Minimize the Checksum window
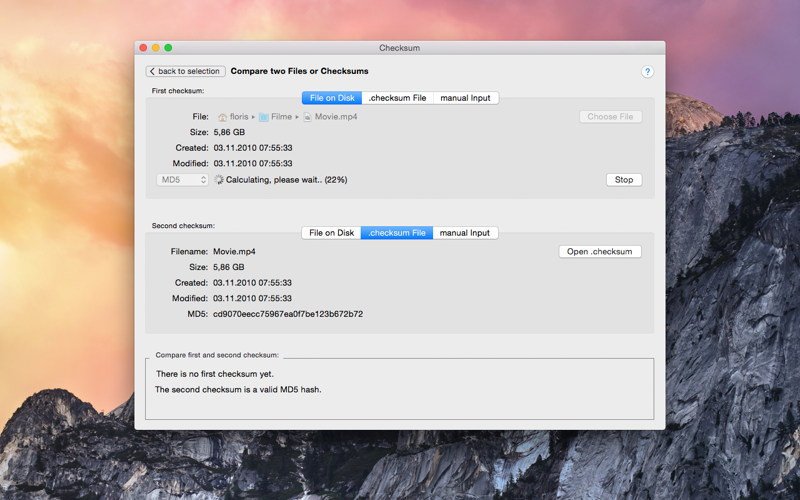800x500 pixels. 156,48
